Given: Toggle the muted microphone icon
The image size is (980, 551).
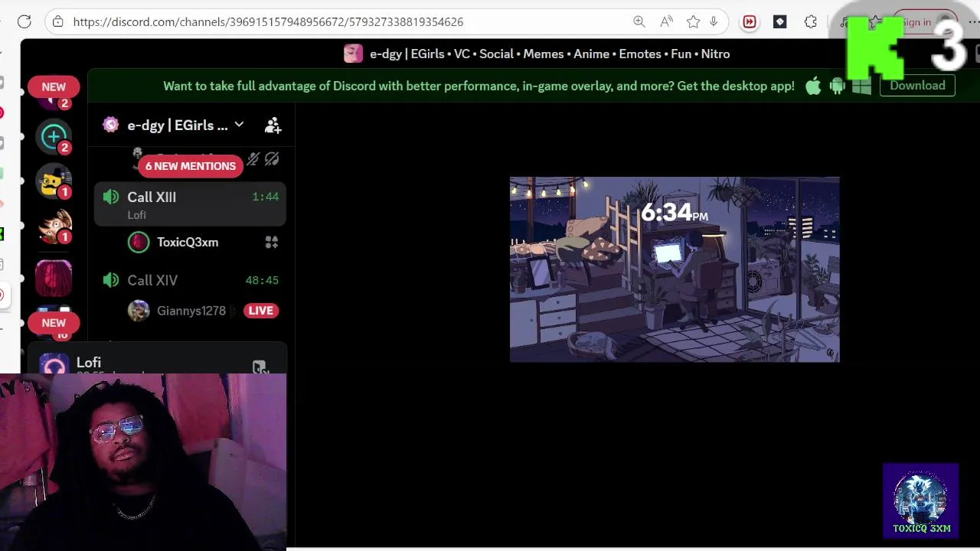Looking at the screenshot, I should click(253, 159).
